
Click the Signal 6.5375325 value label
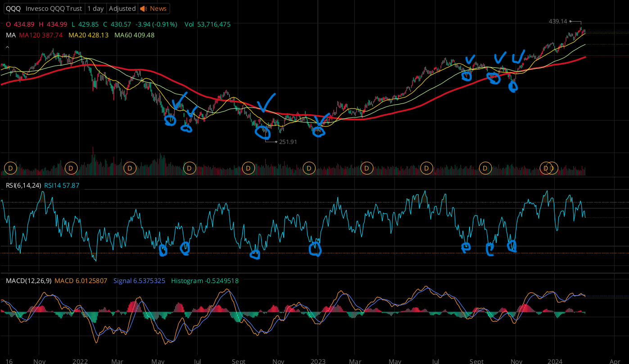tap(139, 281)
